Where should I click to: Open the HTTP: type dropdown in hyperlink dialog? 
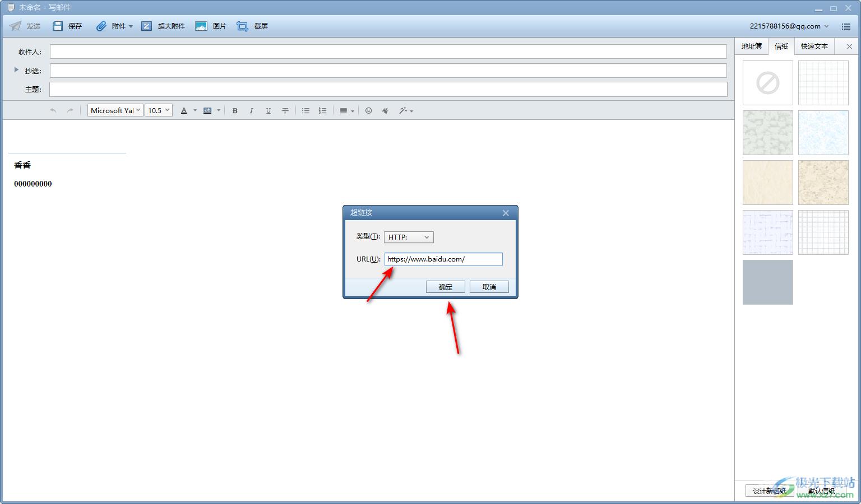click(409, 237)
